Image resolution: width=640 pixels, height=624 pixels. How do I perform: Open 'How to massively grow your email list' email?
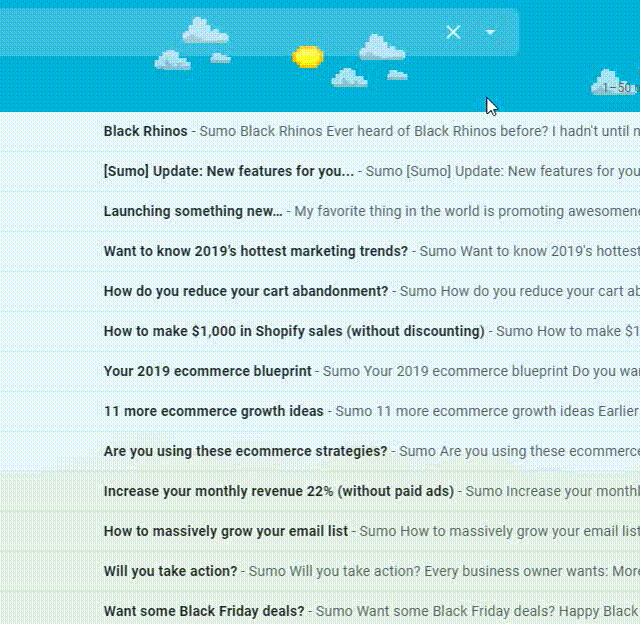(x=225, y=531)
